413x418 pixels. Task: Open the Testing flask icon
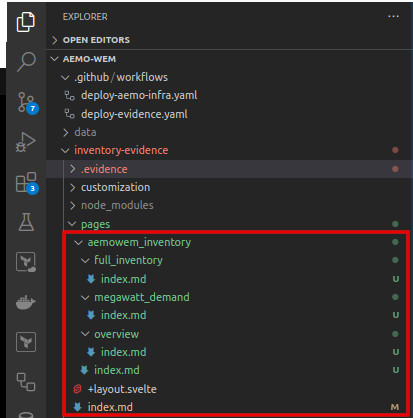click(26, 222)
